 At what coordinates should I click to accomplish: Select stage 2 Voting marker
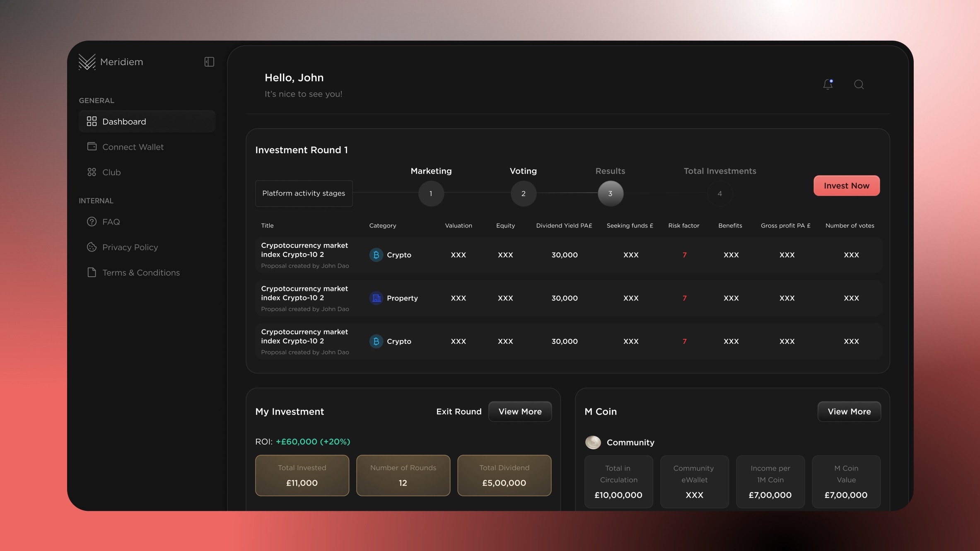[524, 193]
